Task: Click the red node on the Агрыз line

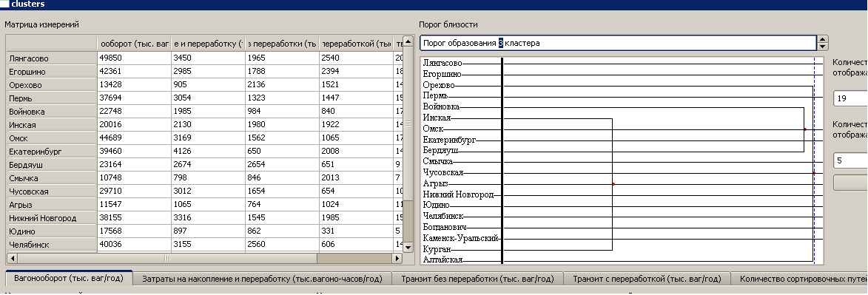Action: 613,184
